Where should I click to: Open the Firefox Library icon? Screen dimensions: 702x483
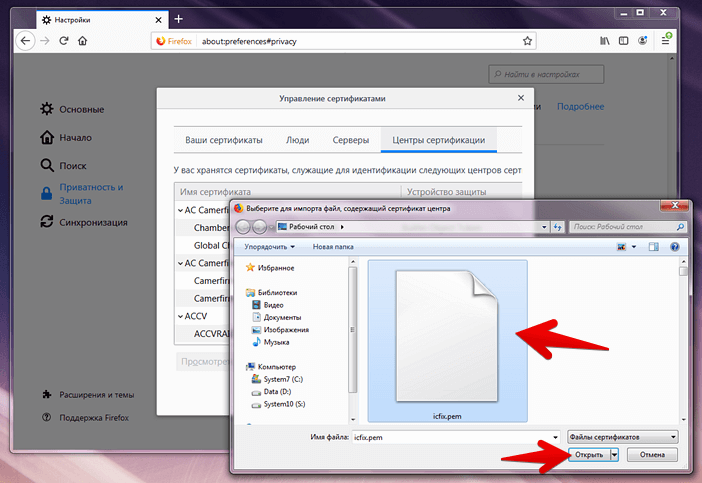604,41
